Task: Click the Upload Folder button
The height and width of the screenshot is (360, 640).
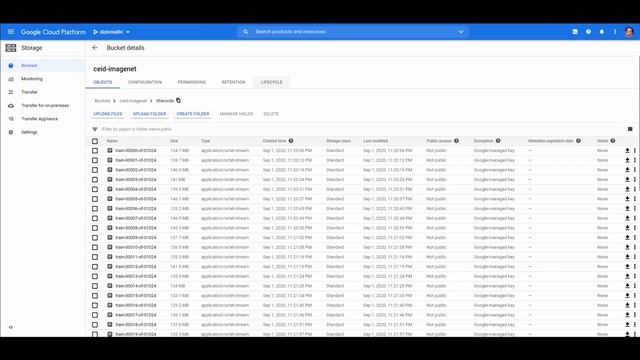Action: (x=149, y=114)
